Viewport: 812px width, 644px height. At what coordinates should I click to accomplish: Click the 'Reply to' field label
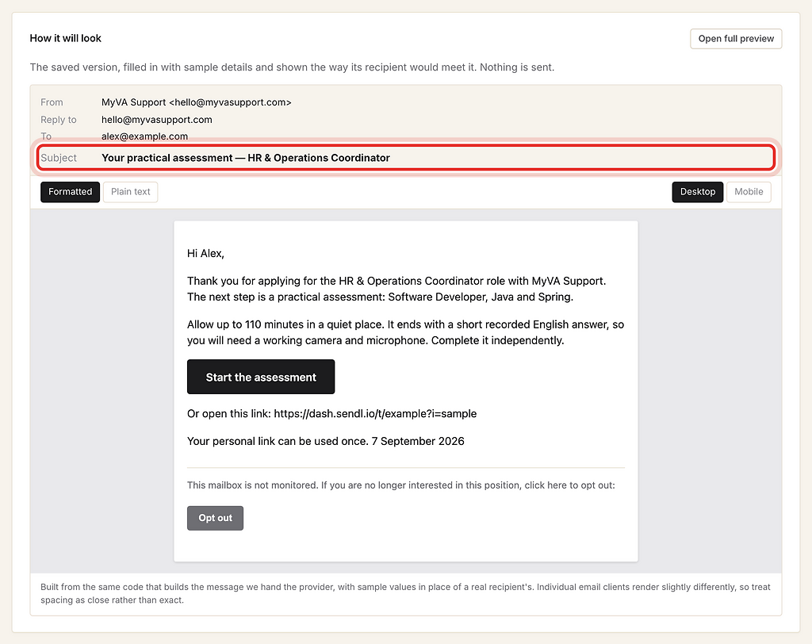(59, 120)
